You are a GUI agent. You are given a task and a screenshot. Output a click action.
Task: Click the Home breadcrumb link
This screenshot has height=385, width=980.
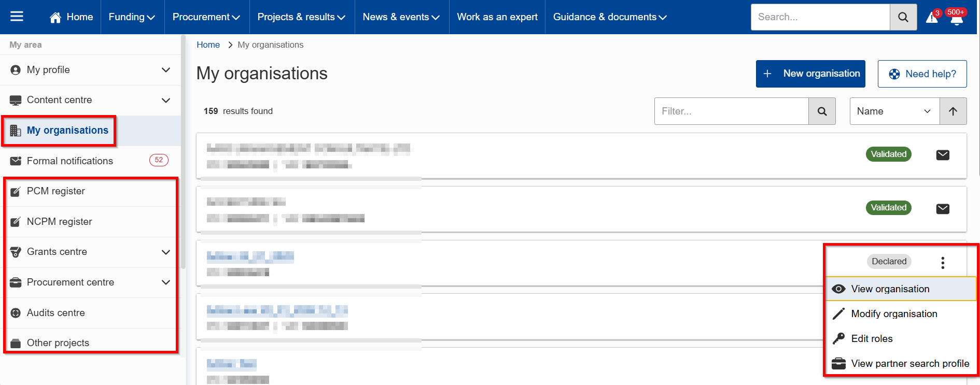(208, 45)
